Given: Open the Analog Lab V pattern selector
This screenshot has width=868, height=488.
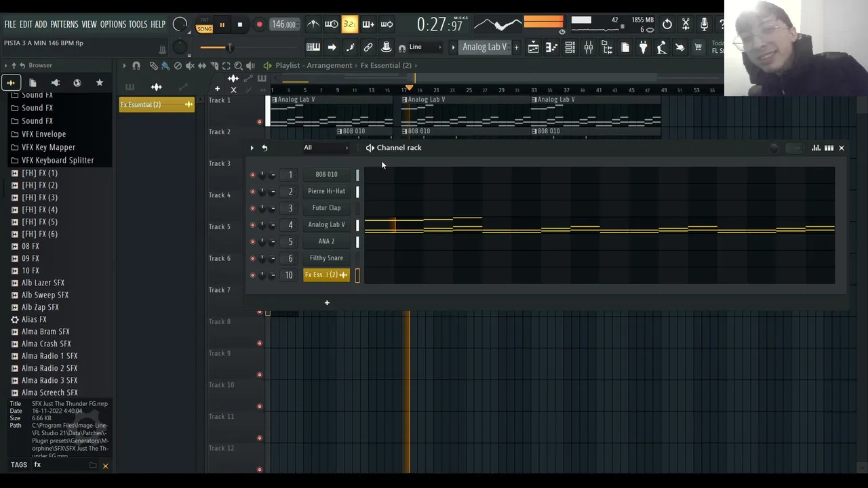Looking at the screenshot, I should tap(484, 47).
